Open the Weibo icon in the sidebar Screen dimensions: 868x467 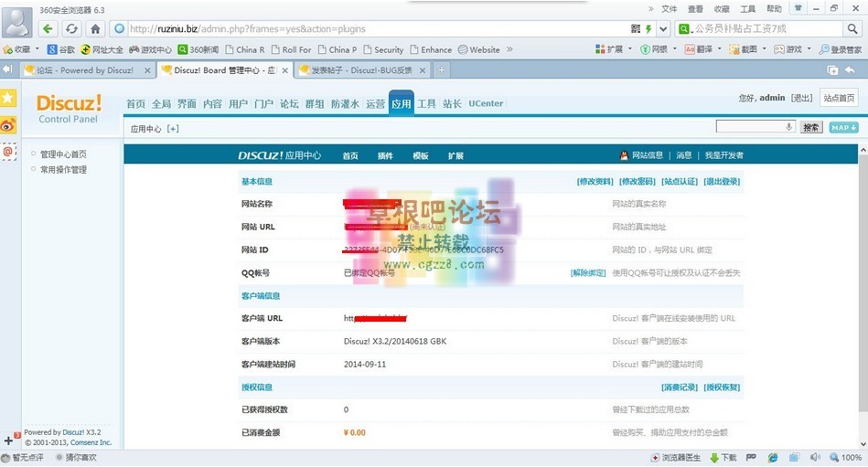(8, 125)
